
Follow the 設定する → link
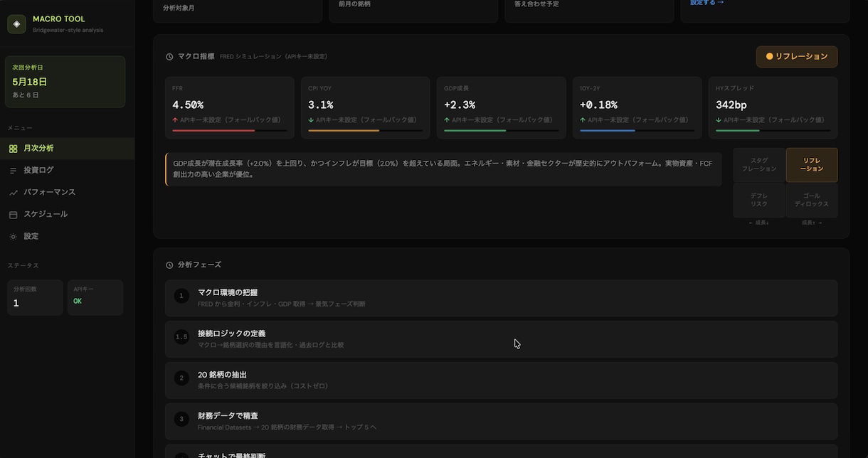706,3
